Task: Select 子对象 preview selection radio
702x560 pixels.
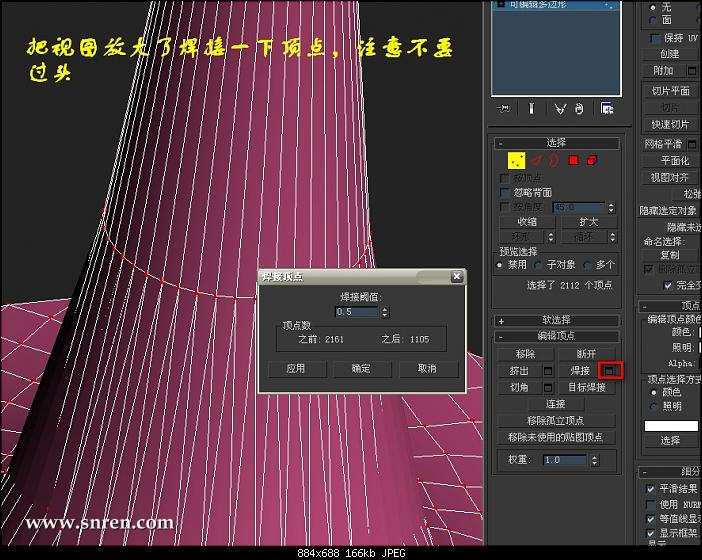Action: [538, 265]
